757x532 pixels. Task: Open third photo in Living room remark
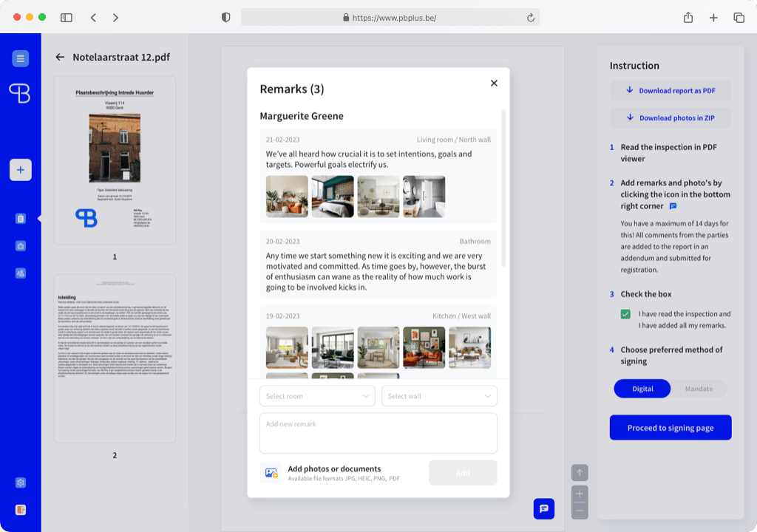(x=378, y=197)
